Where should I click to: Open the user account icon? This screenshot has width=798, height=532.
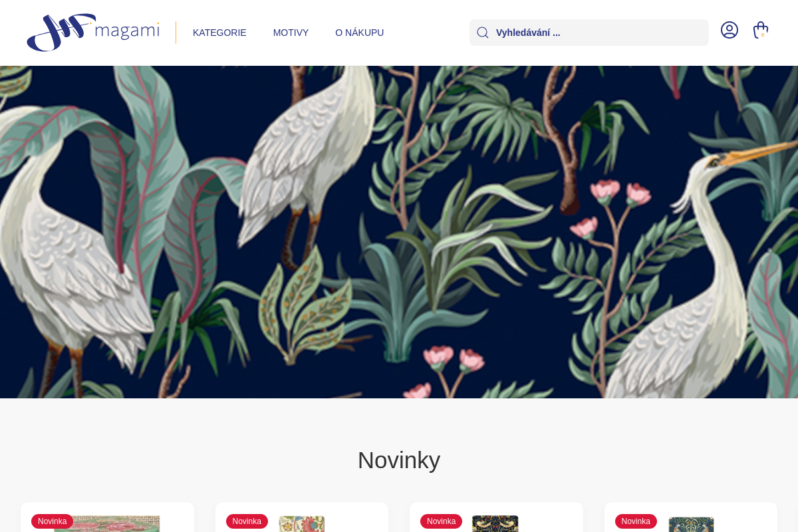(730, 30)
